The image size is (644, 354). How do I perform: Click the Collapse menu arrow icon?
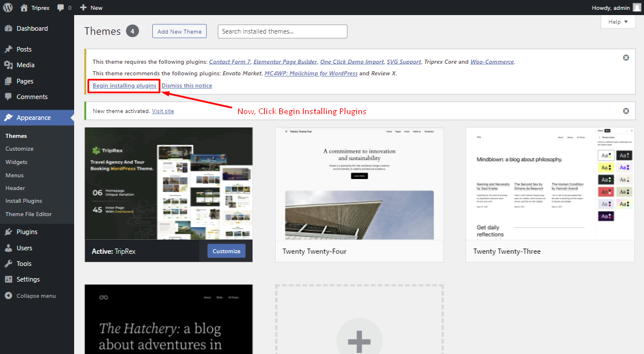tap(8, 295)
